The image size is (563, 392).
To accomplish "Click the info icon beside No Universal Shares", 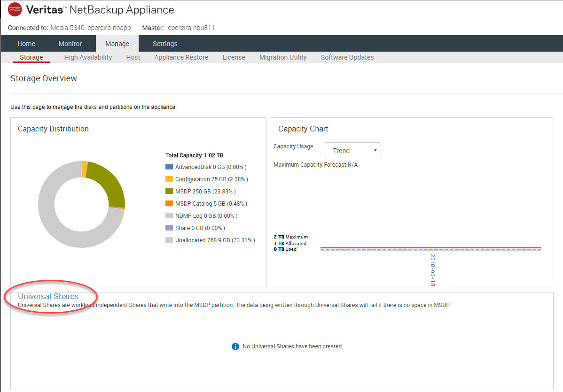I will point(235,346).
